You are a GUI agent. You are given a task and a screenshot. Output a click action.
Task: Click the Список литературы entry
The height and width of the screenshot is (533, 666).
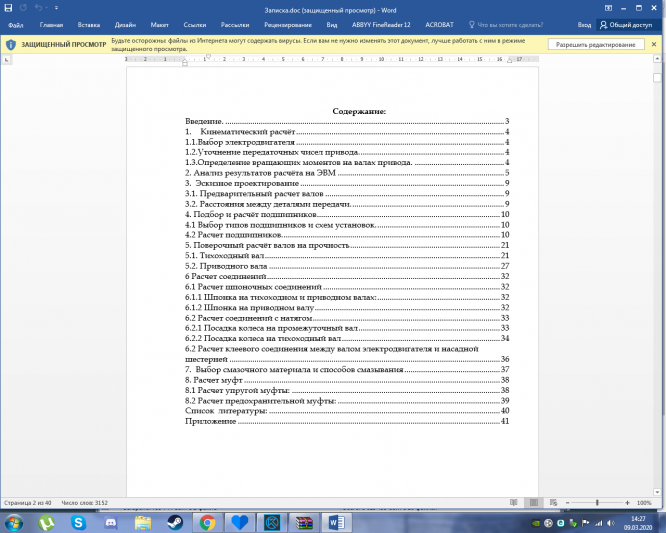347,411
